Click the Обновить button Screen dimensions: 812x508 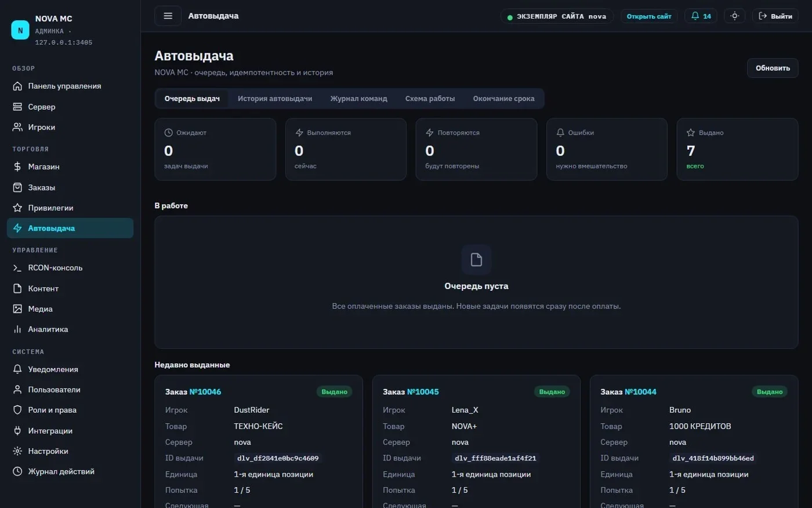tap(773, 68)
